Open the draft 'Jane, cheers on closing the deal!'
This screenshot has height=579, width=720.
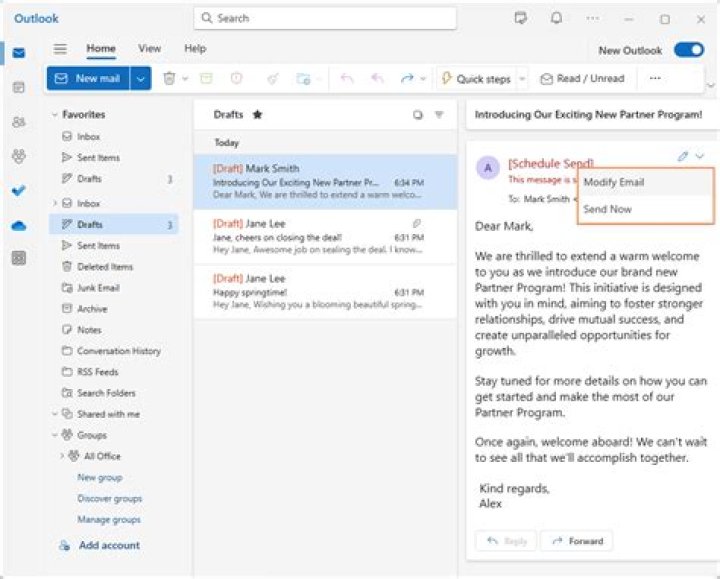[x=325, y=236]
